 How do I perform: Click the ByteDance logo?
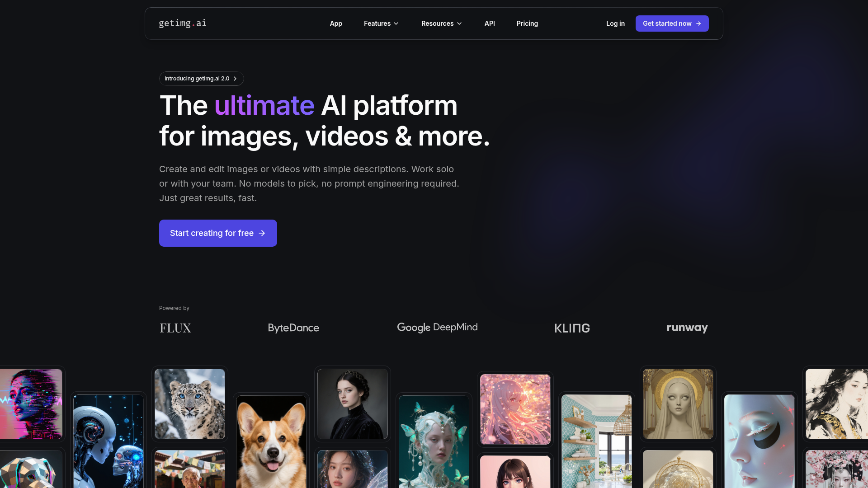point(293,328)
